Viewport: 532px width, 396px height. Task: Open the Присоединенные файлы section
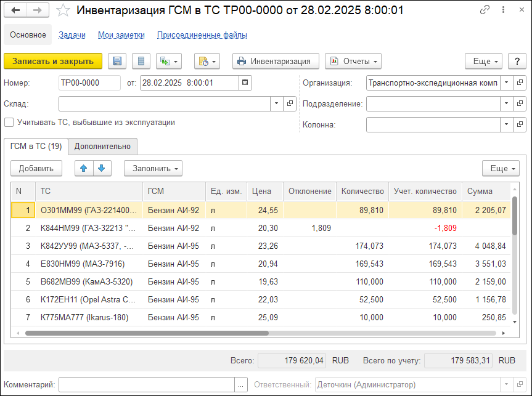point(202,34)
